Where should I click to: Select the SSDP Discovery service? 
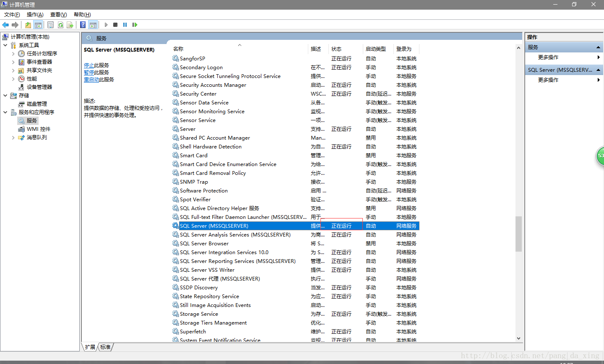[x=295, y=288]
